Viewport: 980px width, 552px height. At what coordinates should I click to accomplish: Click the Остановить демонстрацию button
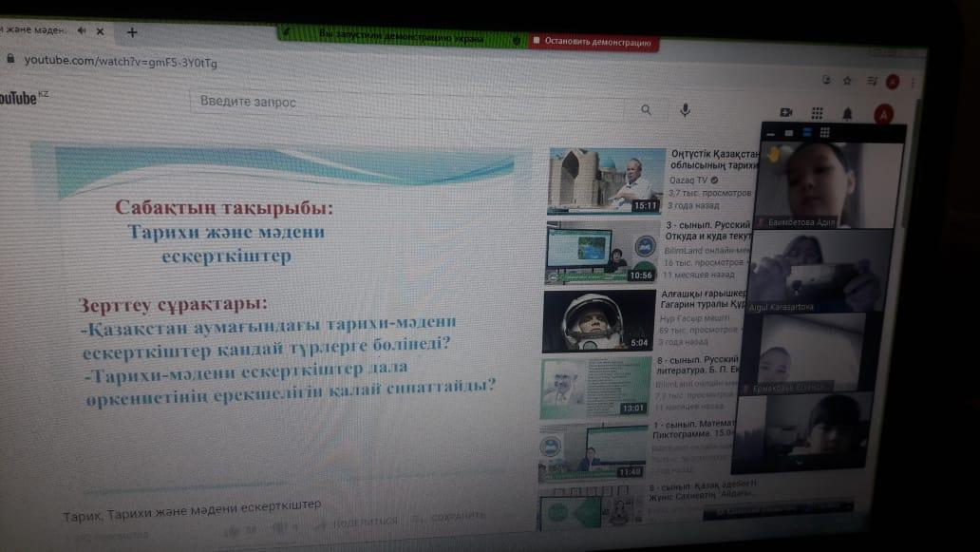tap(592, 42)
